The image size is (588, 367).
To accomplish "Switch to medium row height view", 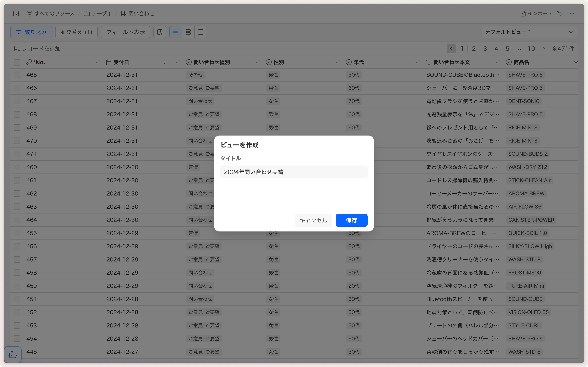I will tap(188, 32).
